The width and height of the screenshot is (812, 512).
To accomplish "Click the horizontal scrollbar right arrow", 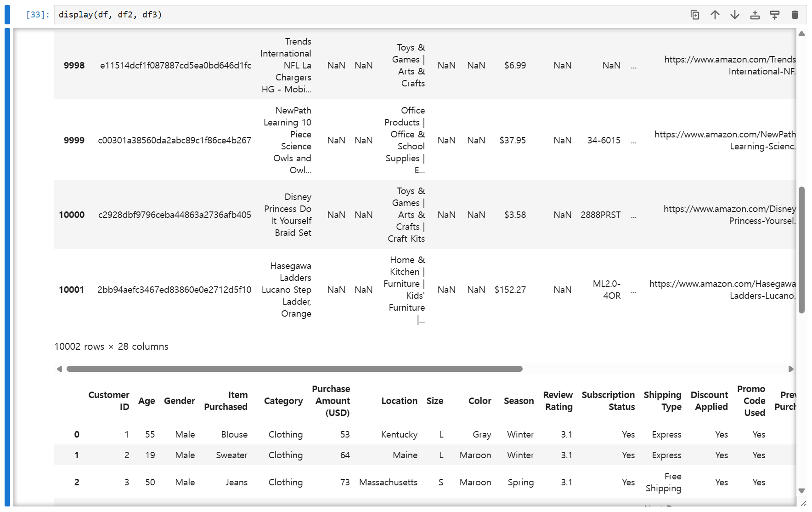I will [x=791, y=369].
